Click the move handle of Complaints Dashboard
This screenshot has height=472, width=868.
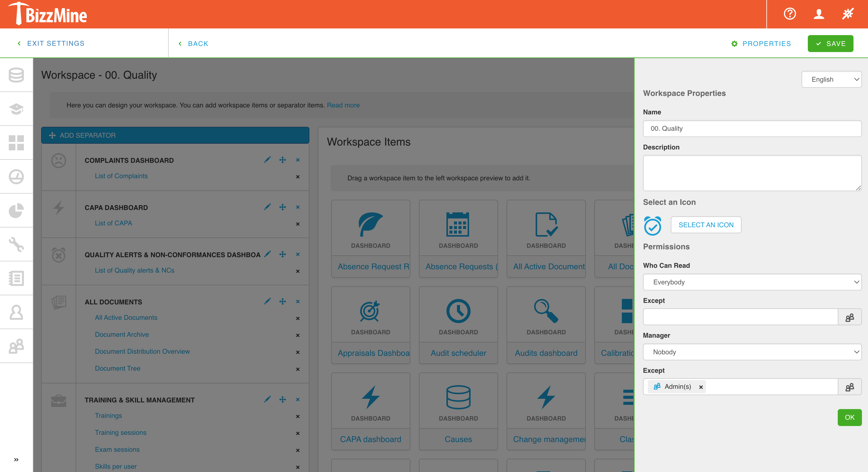282,159
